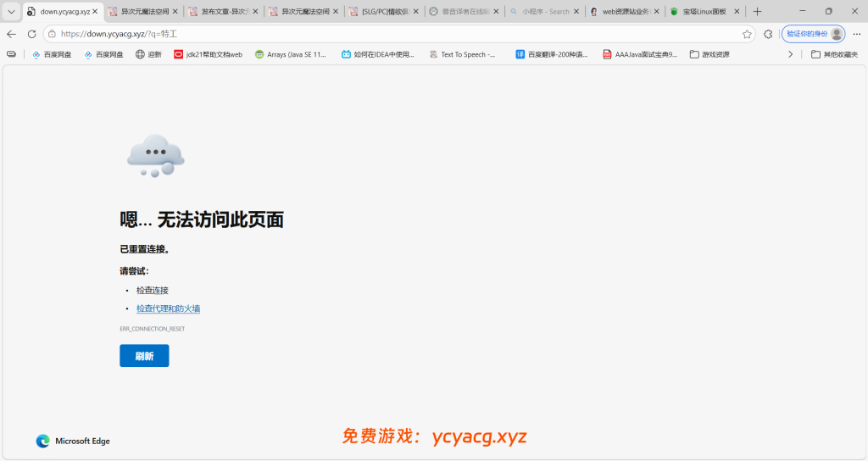
Task: Switch to the 宝塔Linux面板 tab
Action: click(x=698, y=12)
